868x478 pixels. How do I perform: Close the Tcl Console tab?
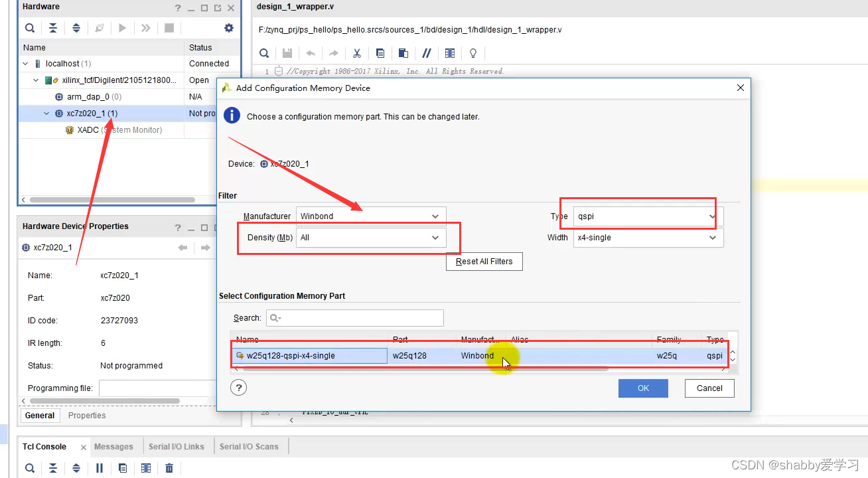(x=83, y=447)
